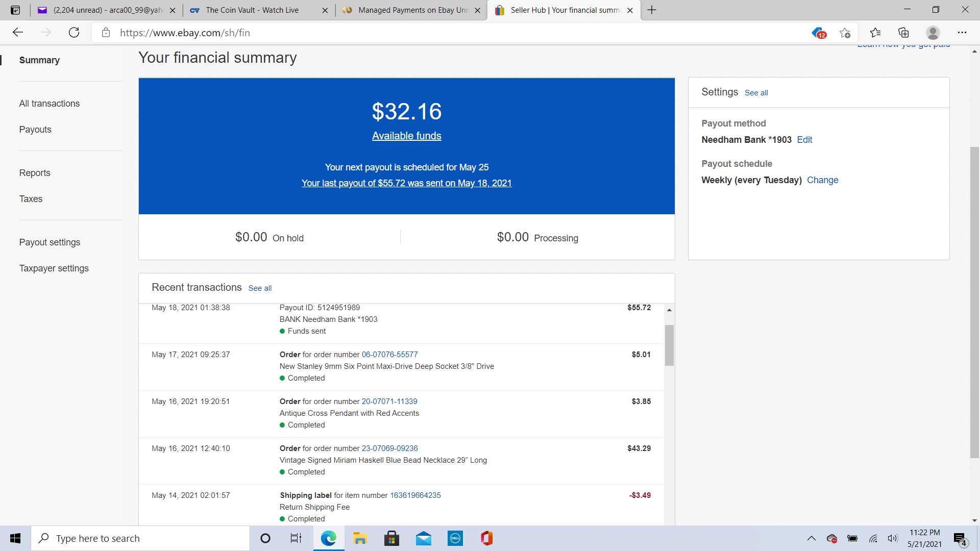Open item number 163619664235
Screen dimensions: 980x551
(415, 495)
